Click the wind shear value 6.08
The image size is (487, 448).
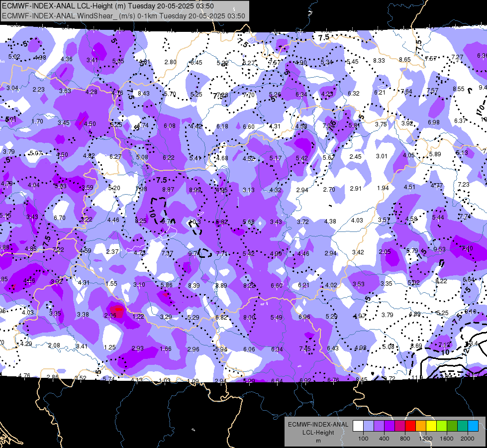(170, 125)
